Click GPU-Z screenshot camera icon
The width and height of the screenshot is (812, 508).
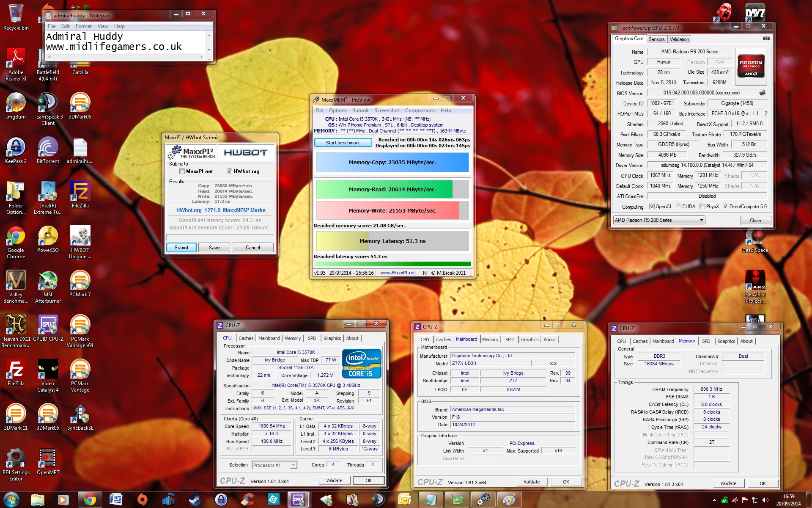(766, 39)
